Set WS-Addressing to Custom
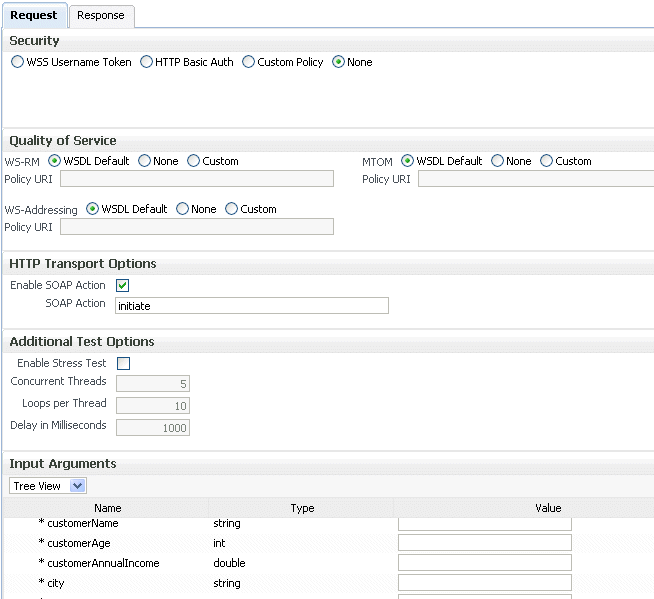Image resolution: width=654 pixels, height=599 pixels. 231,209
